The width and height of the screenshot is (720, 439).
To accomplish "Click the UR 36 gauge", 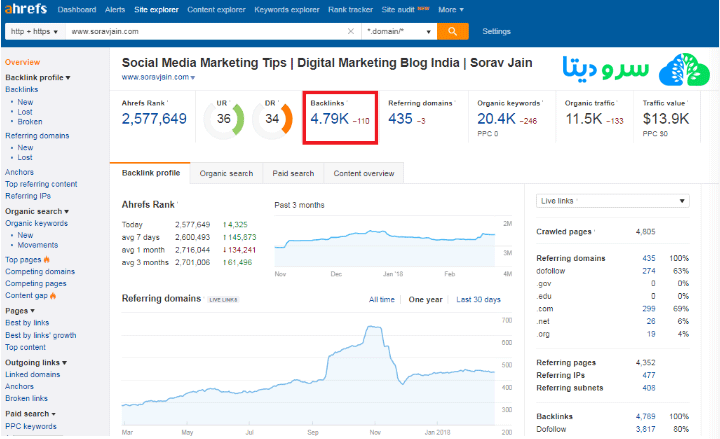I will point(222,119).
